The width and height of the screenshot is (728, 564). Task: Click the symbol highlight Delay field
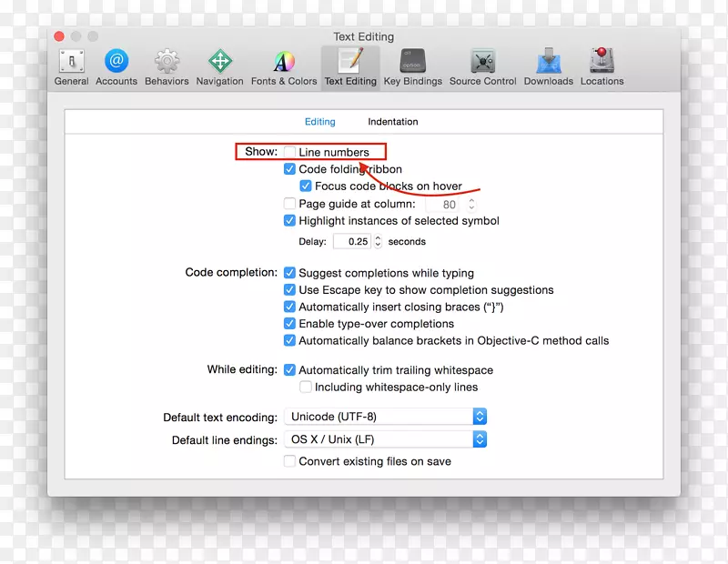pyautogui.click(x=350, y=241)
